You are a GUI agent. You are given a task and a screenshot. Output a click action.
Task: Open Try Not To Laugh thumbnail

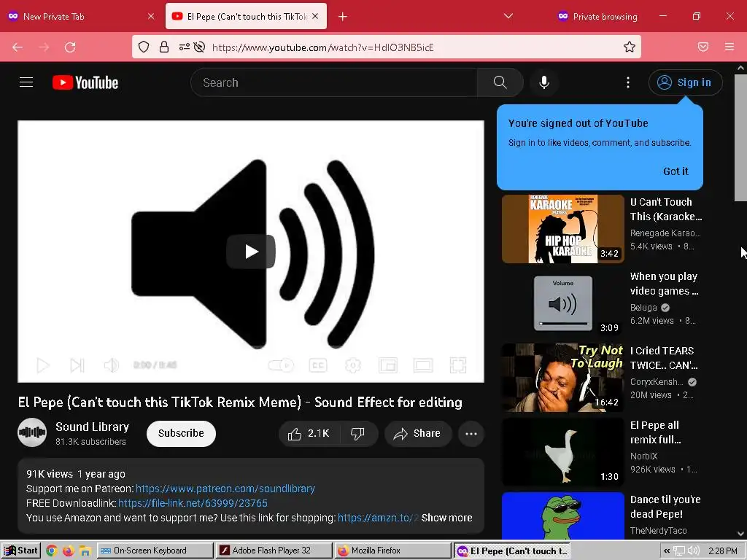pyautogui.click(x=562, y=377)
